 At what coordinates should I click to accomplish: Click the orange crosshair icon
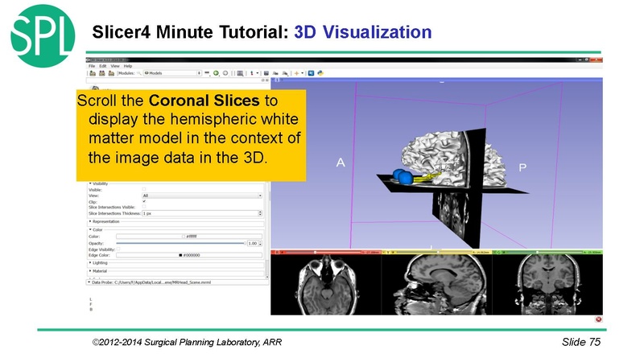pos(296,73)
